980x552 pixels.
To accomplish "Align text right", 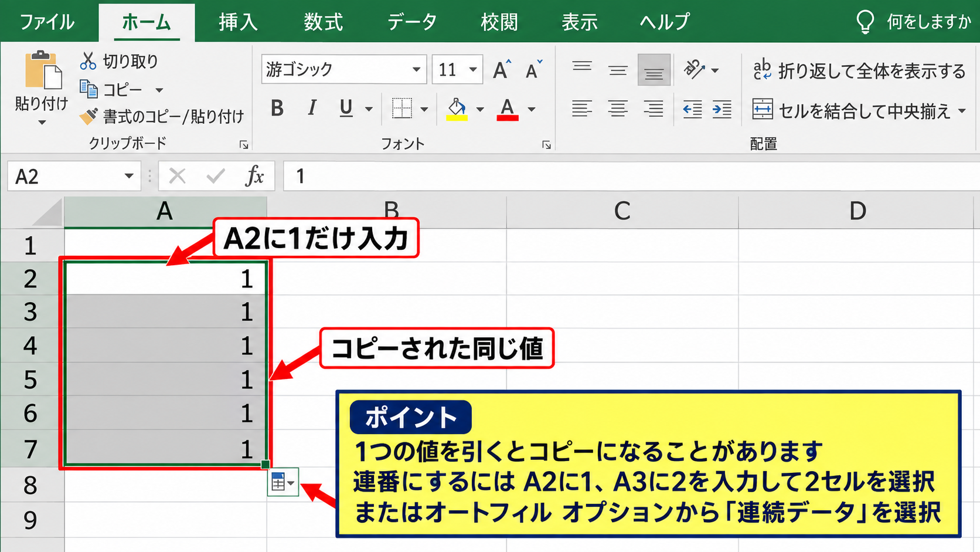I will coord(654,109).
